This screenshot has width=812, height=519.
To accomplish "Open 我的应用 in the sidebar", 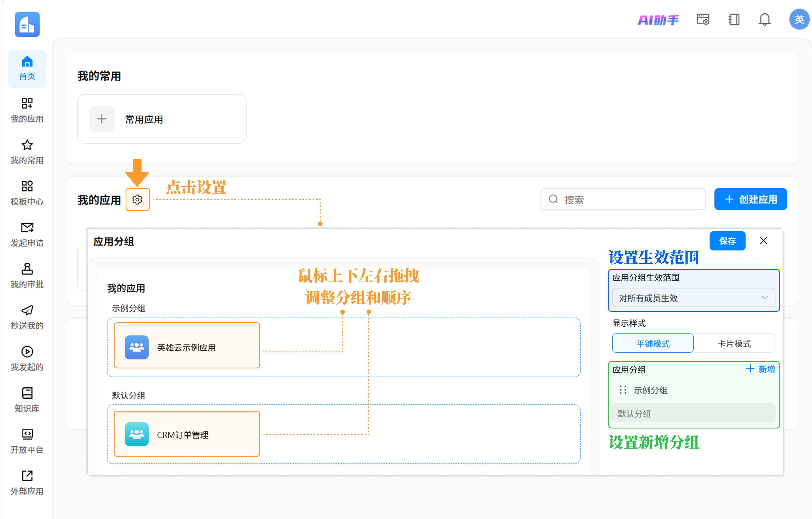I will coord(27,110).
